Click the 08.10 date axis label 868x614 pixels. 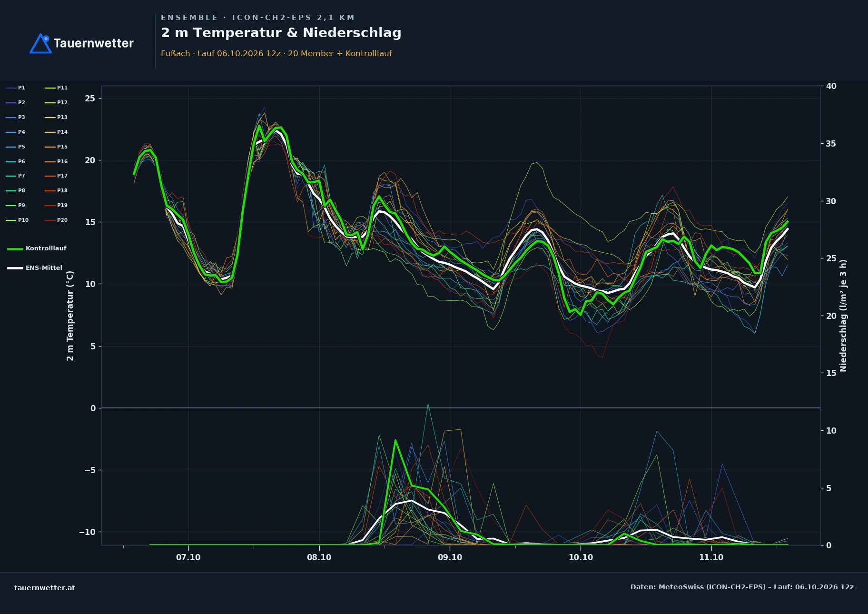tap(319, 557)
